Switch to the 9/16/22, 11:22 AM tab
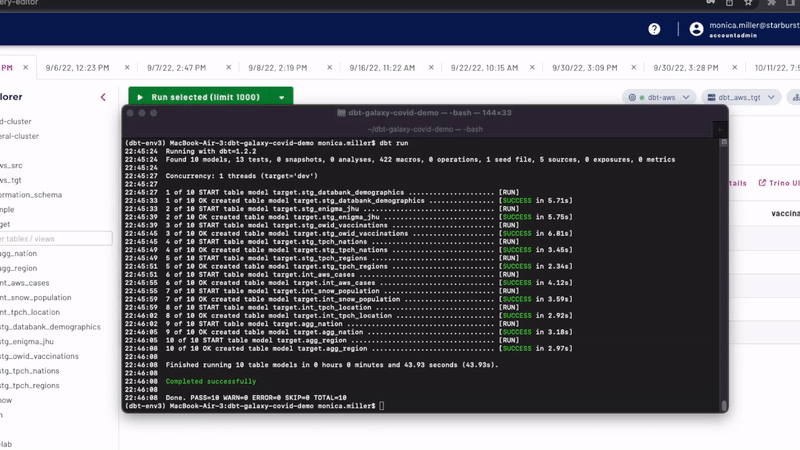The image size is (800, 450). point(382,68)
